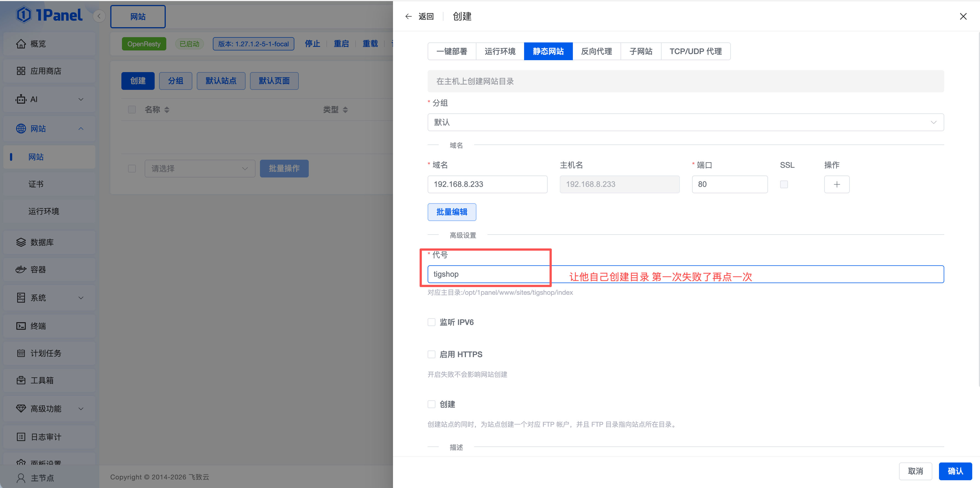Tick the 创建 FTP account checkbox
Screen dimensions: 980x488
(432, 404)
